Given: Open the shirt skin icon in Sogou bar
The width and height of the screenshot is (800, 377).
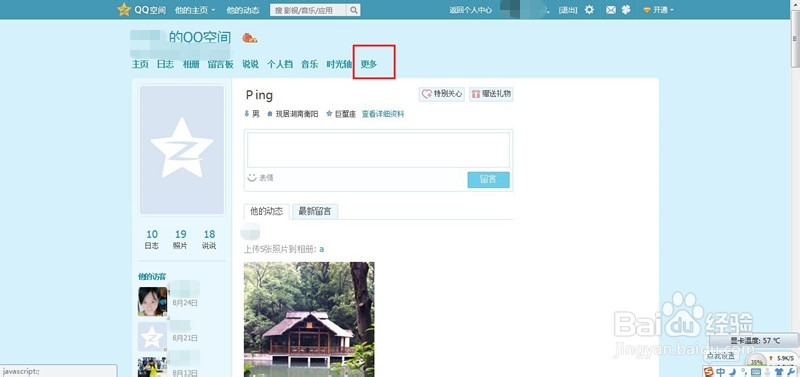Looking at the screenshot, I should pyautogui.click(x=779, y=372).
